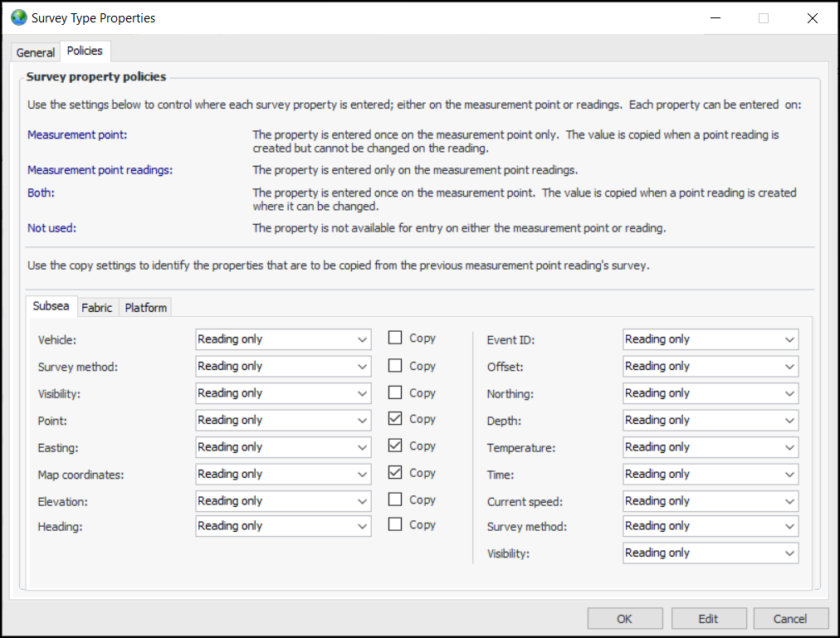Open the Map coordinates dropdown

(x=283, y=474)
